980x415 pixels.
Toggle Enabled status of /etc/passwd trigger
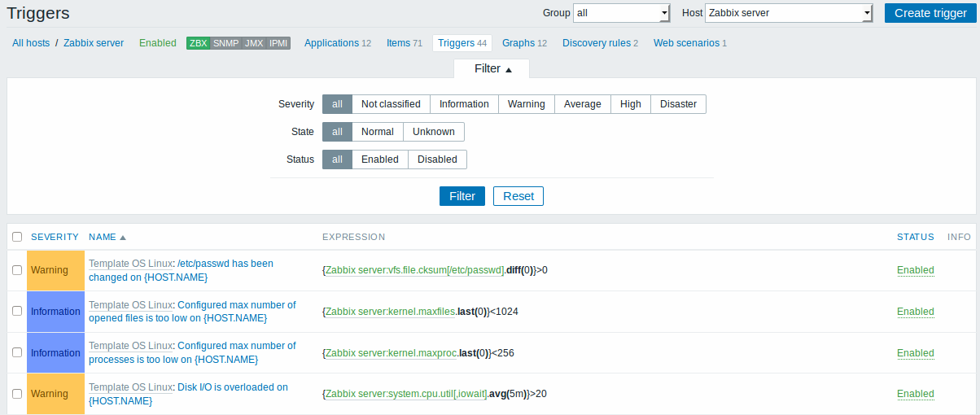click(x=915, y=270)
